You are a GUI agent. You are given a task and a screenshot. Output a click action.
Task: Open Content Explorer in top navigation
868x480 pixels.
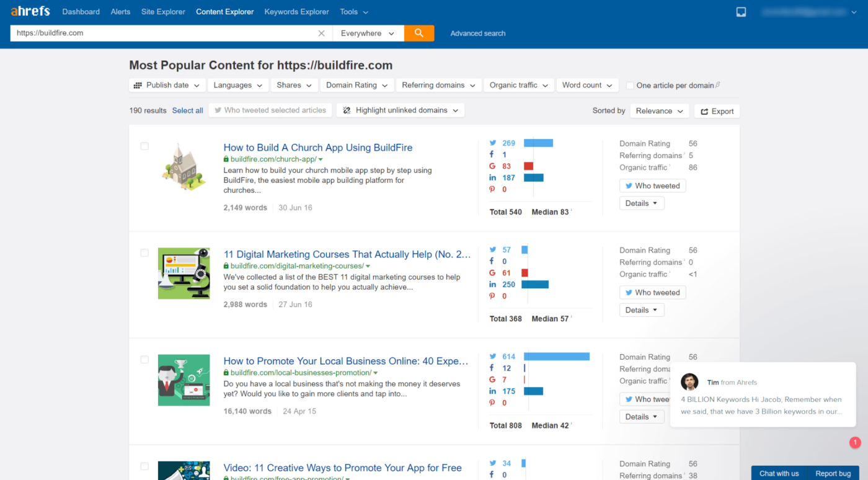tap(225, 12)
